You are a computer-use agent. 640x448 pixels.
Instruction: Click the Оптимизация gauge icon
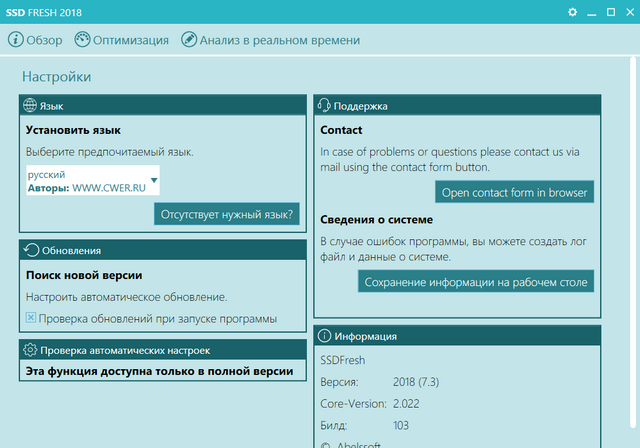tap(82, 40)
